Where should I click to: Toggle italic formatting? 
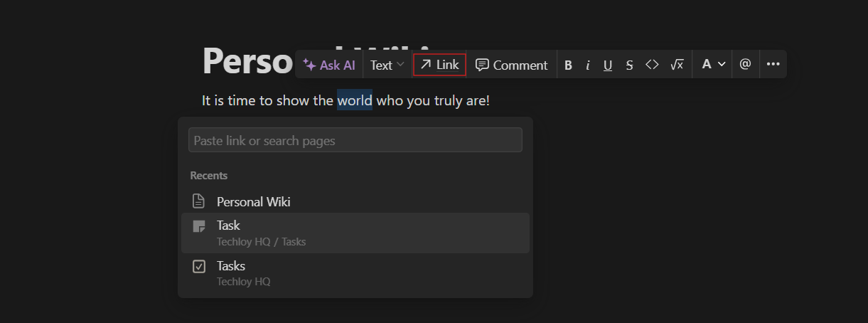click(x=588, y=65)
